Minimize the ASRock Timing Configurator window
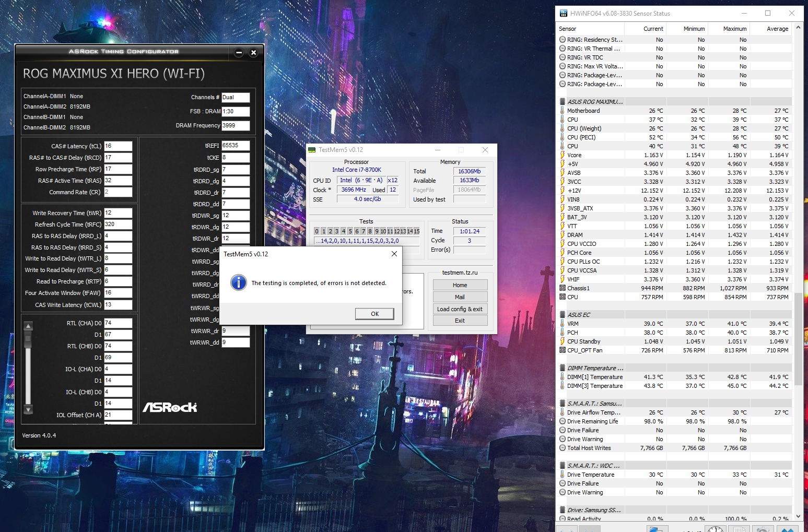Image resolution: width=808 pixels, height=532 pixels. tap(239, 52)
